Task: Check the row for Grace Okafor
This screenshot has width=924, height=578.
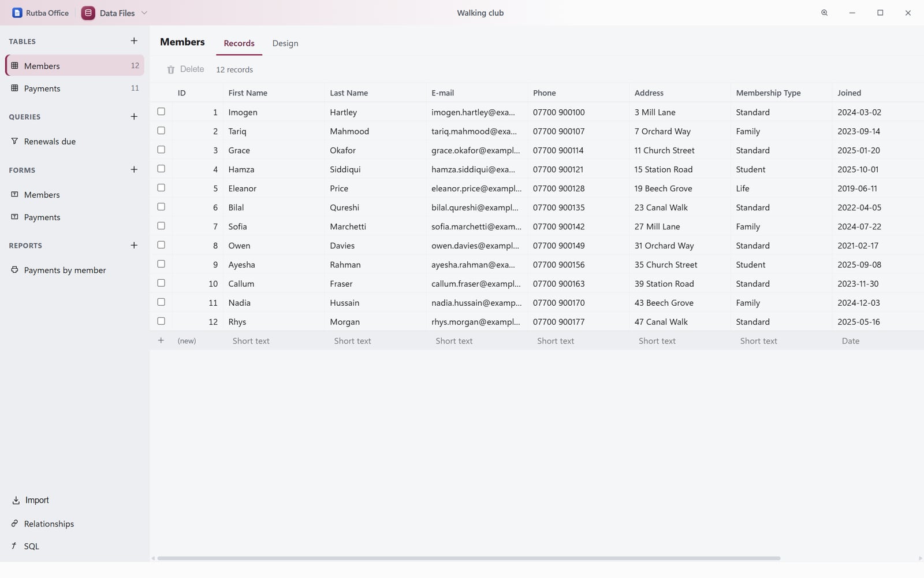Action: click(161, 150)
